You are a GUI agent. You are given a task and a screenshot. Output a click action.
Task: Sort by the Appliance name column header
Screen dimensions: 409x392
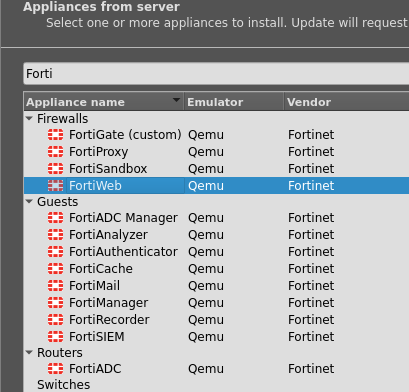click(104, 102)
